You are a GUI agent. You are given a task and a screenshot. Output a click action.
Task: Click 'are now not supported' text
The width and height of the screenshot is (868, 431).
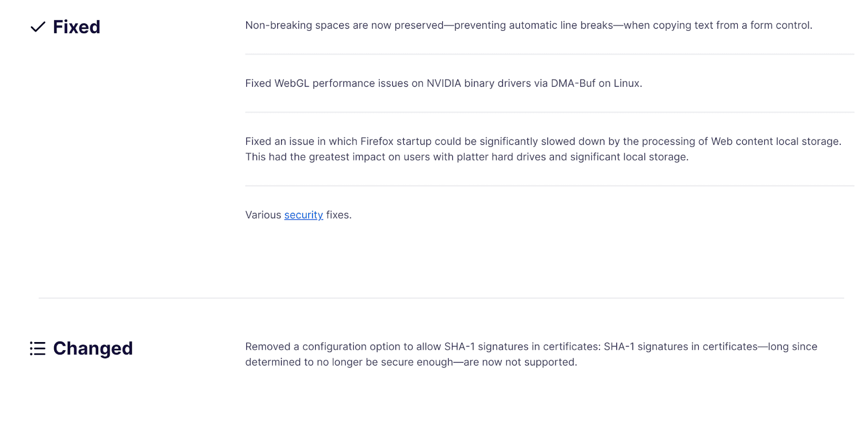(x=520, y=363)
